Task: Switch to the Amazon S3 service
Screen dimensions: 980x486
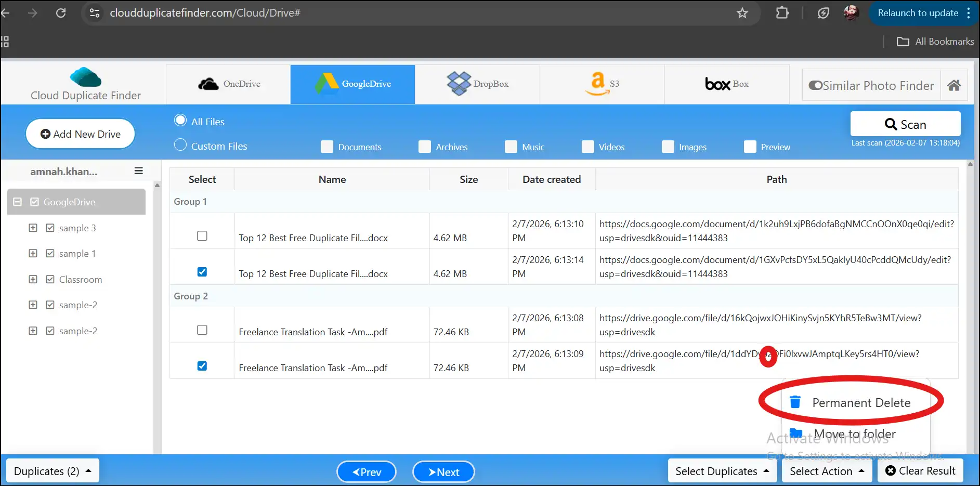Action: coord(602,84)
